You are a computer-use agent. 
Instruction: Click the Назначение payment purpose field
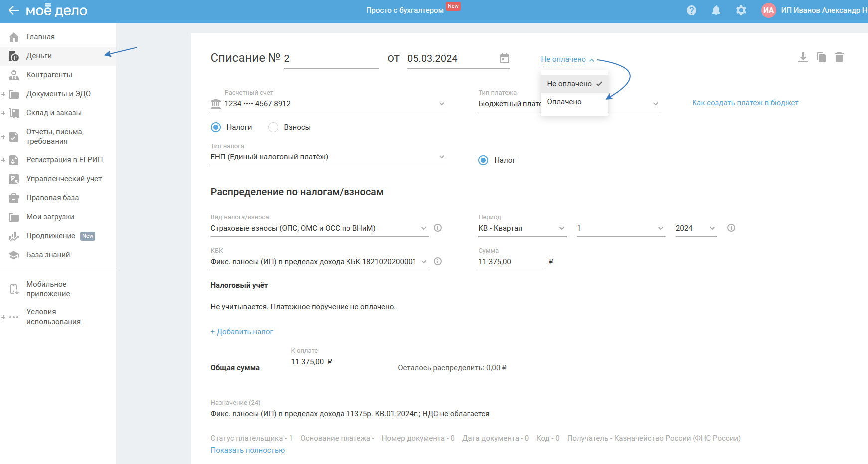(350, 414)
